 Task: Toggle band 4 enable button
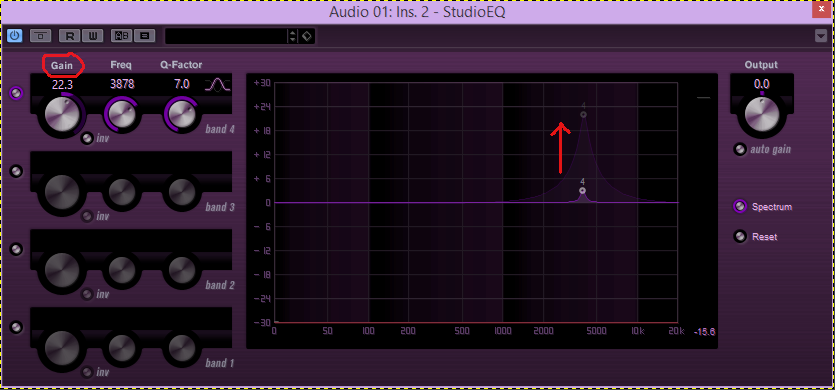(x=17, y=93)
